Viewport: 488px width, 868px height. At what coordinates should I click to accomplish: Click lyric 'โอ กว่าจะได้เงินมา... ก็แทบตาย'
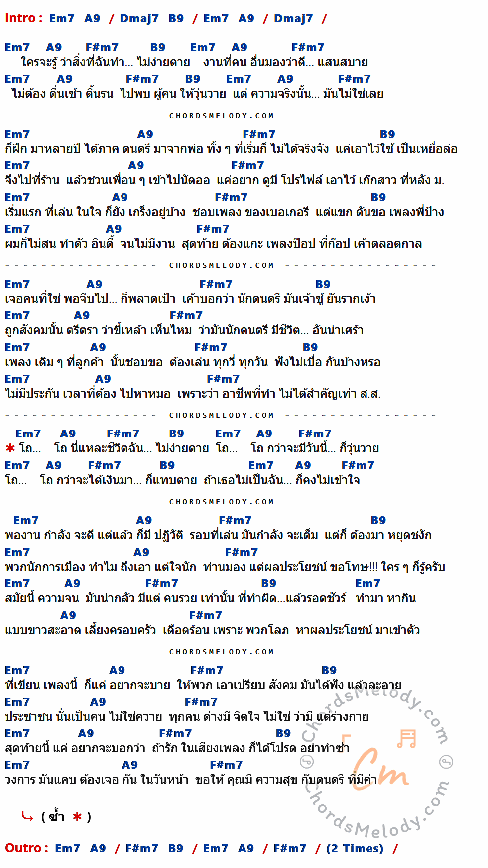119,481
